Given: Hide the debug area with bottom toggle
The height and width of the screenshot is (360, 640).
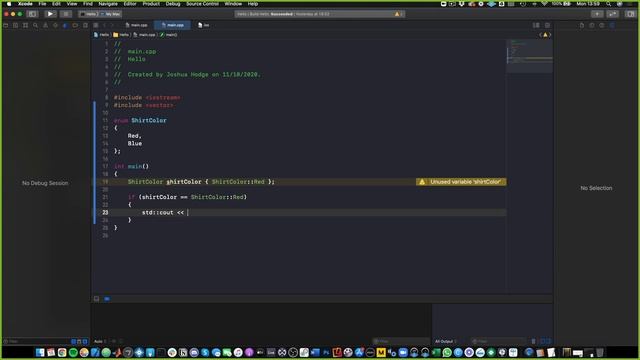Looking at the screenshot, I should click(x=96, y=299).
